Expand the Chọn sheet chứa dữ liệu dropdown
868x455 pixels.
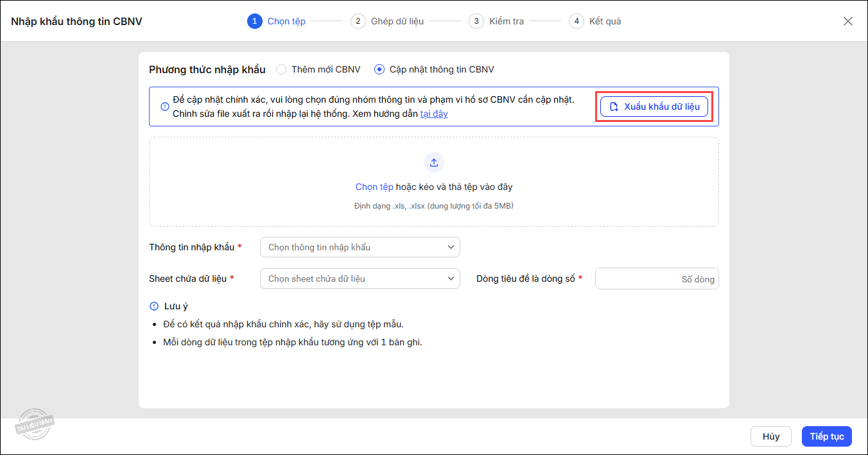point(360,279)
